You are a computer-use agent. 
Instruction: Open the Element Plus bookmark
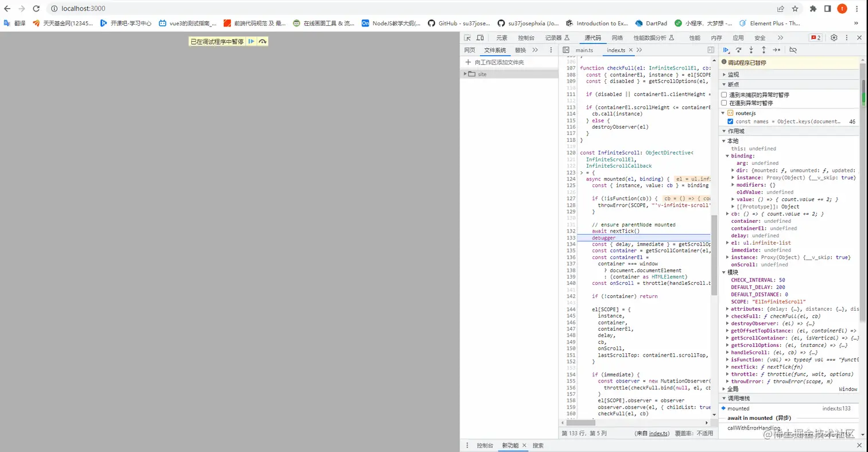(770, 24)
